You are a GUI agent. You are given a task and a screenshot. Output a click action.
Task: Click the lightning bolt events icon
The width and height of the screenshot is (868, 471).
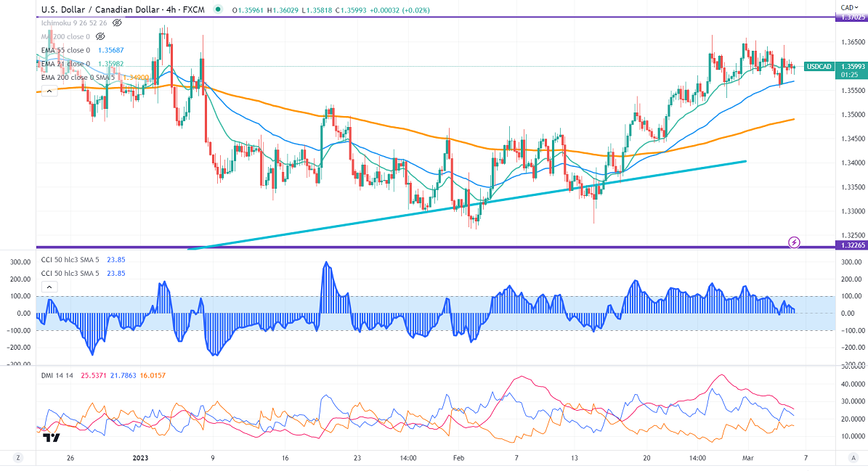794,242
